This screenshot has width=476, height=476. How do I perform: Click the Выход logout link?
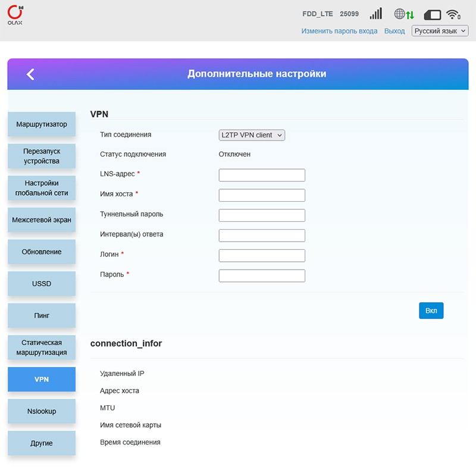394,31
